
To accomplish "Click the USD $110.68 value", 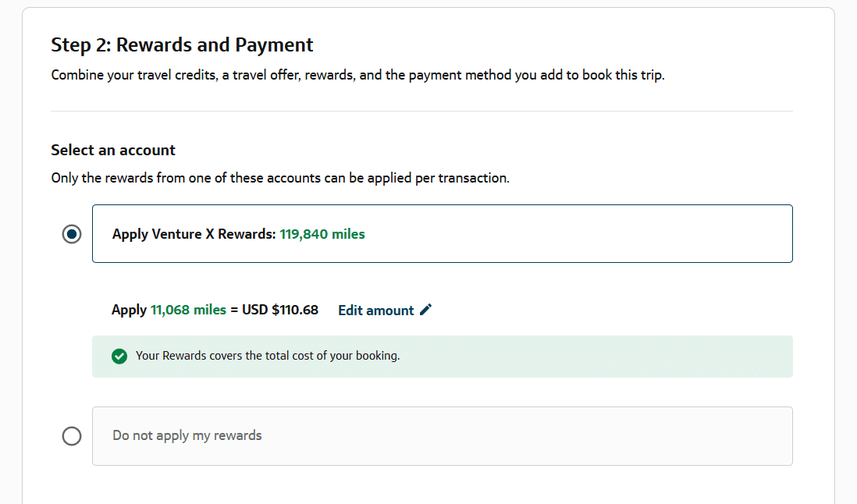I will click(x=280, y=310).
